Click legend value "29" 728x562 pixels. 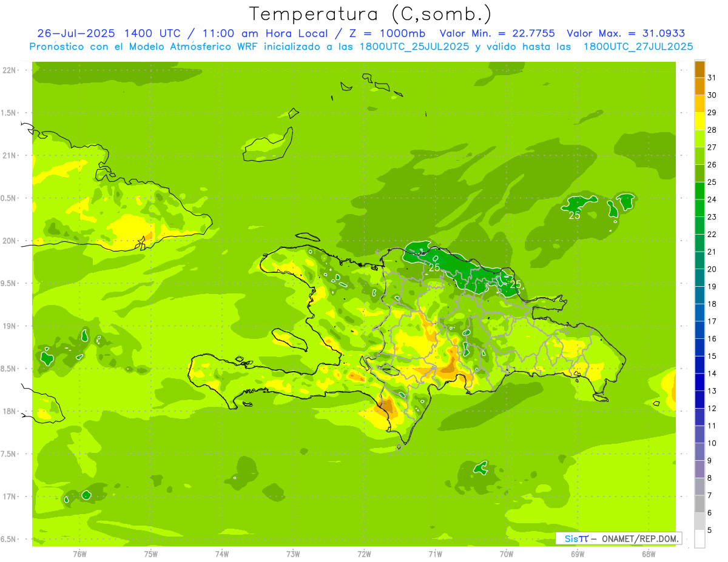pyautogui.click(x=712, y=112)
